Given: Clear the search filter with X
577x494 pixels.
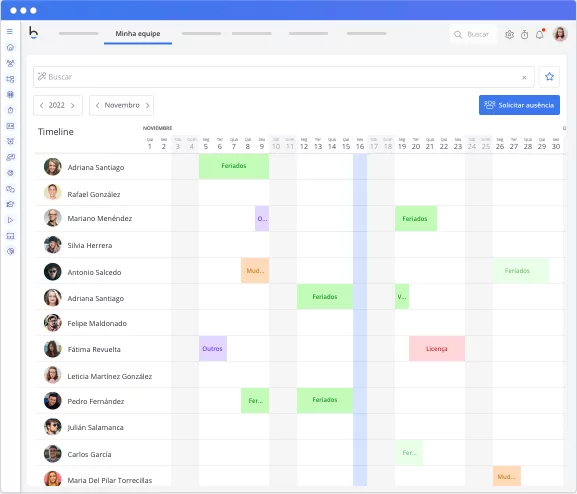Looking at the screenshot, I should pos(524,78).
